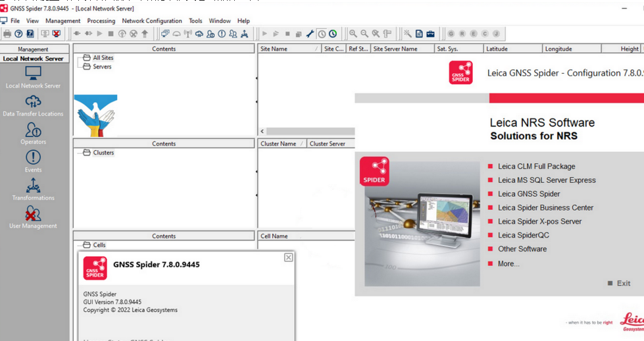
Task: Click the Cluster Server column header
Action: (x=331, y=144)
